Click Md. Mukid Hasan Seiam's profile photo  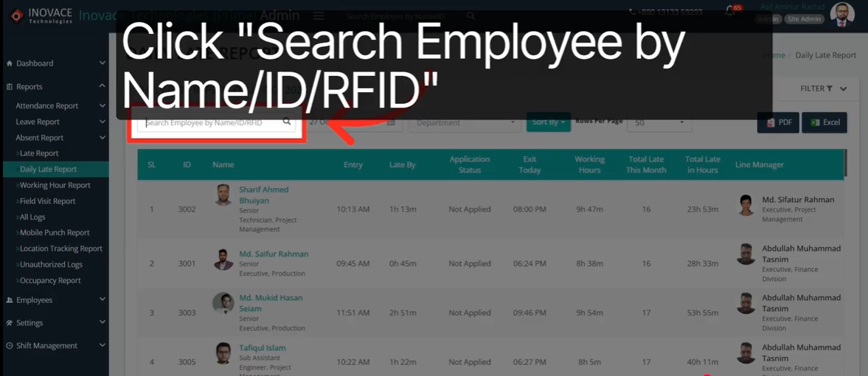point(223,303)
